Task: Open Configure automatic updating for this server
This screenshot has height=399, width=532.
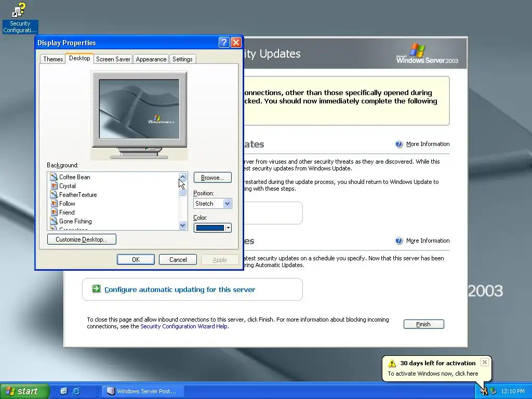Action: [x=179, y=289]
